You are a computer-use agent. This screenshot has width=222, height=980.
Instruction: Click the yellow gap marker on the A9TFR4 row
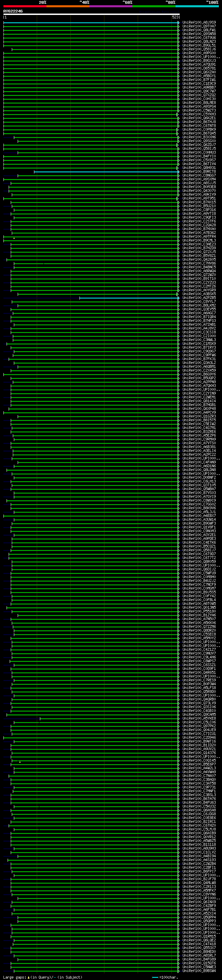14,238
